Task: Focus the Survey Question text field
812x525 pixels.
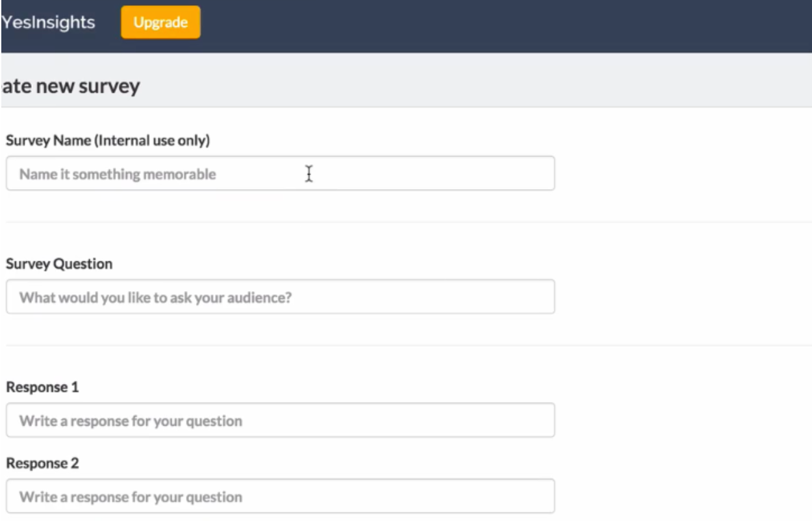Action: [x=281, y=297]
